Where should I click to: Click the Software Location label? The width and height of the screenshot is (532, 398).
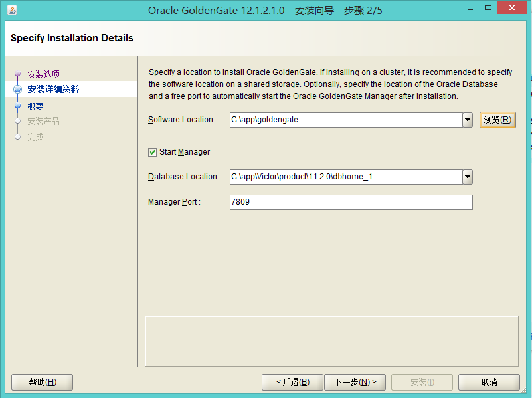click(183, 120)
